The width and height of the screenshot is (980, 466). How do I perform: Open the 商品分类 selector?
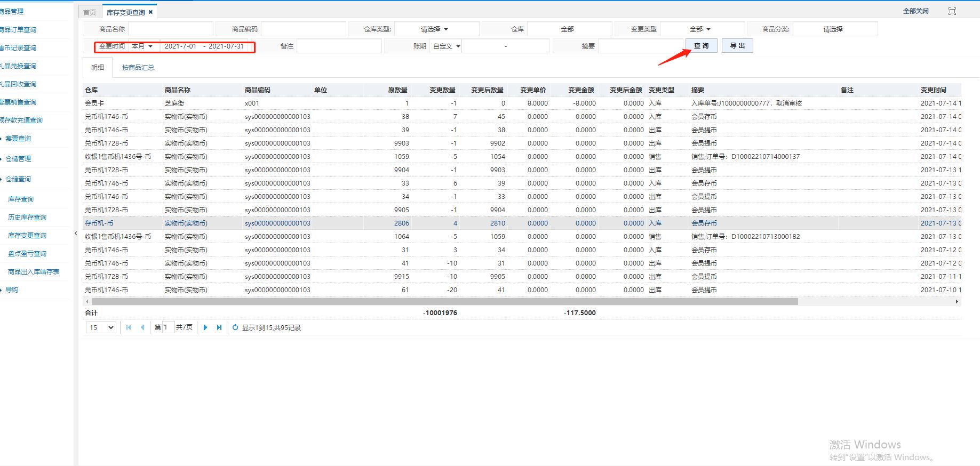click(x=835, y=29)
